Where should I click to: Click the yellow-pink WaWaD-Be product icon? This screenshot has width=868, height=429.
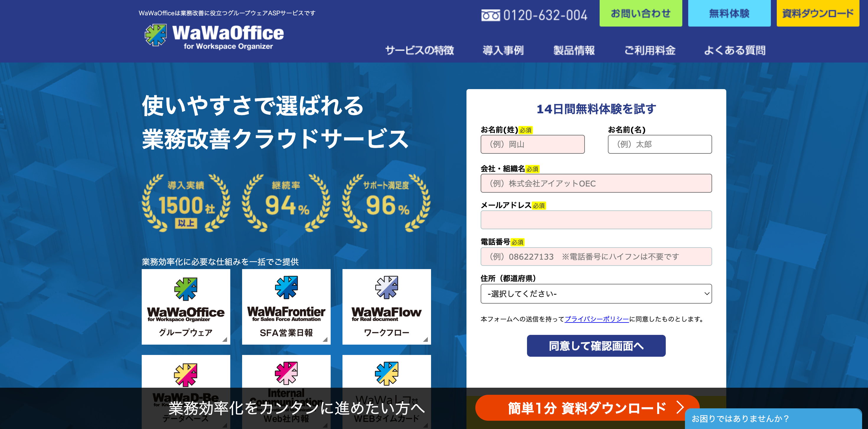[186, 374]
